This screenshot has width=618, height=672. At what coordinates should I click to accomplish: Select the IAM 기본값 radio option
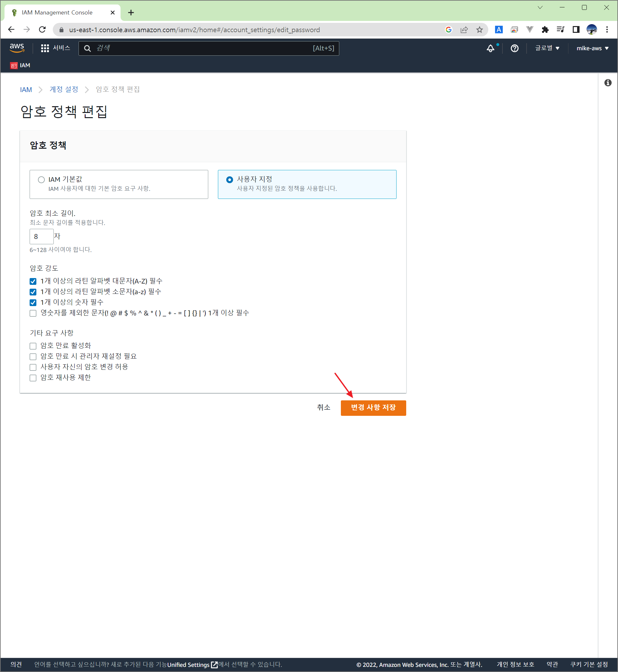click(41, 180)
